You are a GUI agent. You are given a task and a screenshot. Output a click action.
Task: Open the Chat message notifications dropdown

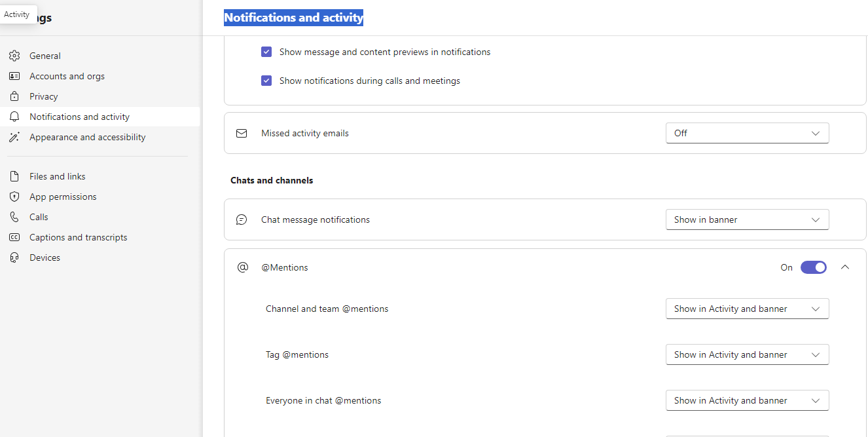tap(747, 219)
